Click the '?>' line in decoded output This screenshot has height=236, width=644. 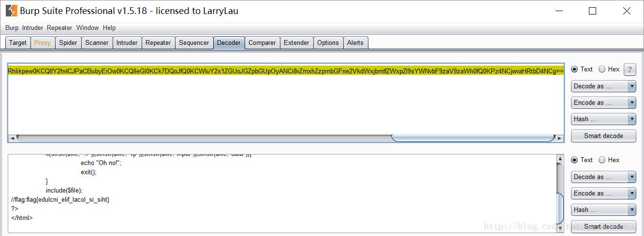coord(15,208)
